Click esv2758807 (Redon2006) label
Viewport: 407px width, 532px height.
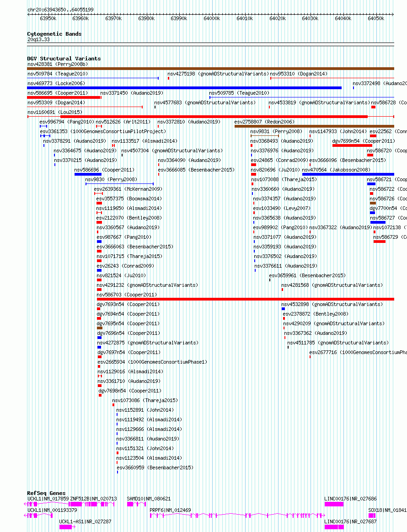(x=264, y=122)
